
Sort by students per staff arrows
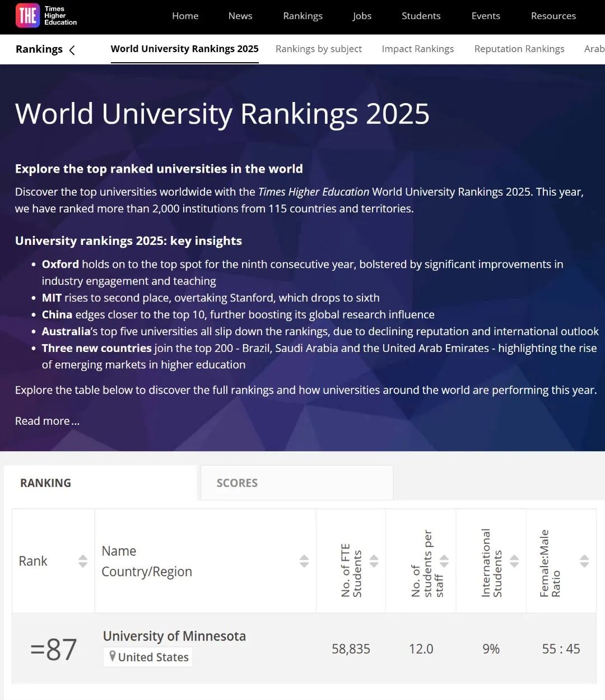[444, 561]
